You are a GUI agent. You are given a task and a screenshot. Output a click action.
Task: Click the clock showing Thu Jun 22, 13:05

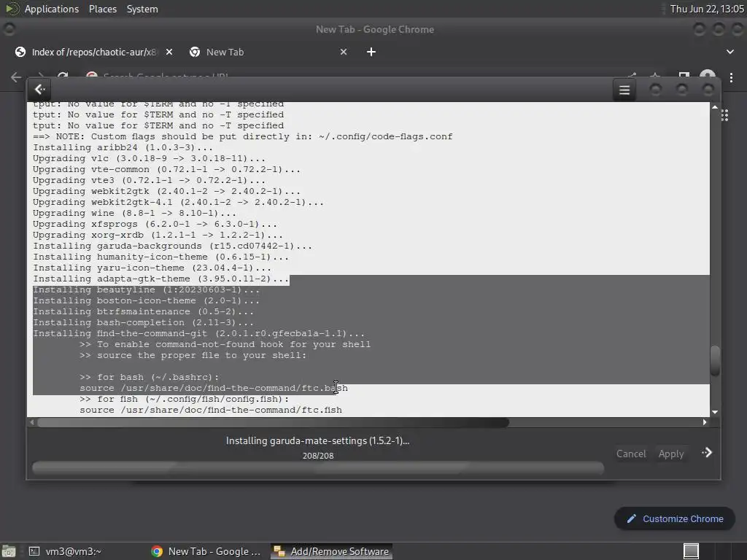[x=707, y=9]
